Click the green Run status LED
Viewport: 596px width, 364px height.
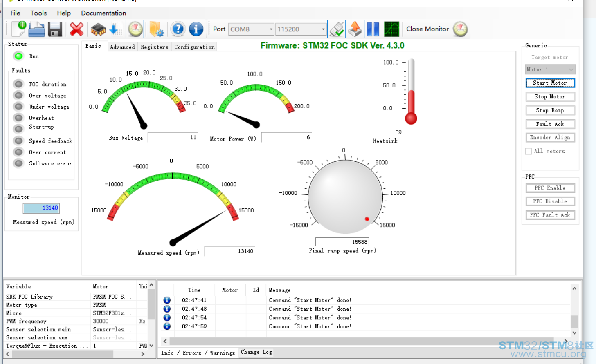[x=18, y=56]
